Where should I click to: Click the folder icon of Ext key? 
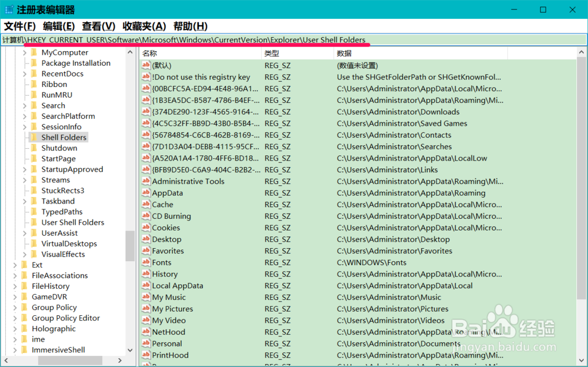[24, 265]
